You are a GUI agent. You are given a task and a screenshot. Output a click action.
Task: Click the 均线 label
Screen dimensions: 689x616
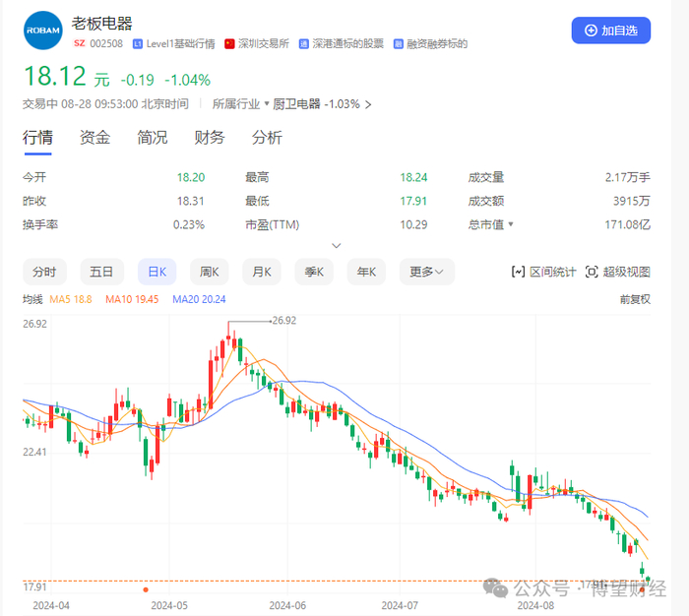click(x=32, y=300)
